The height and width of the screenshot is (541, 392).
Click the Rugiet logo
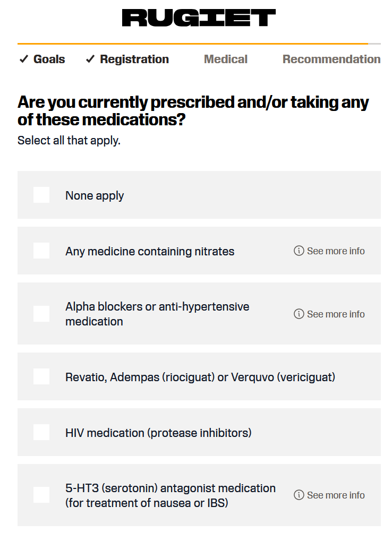click(x=199, y=18)
